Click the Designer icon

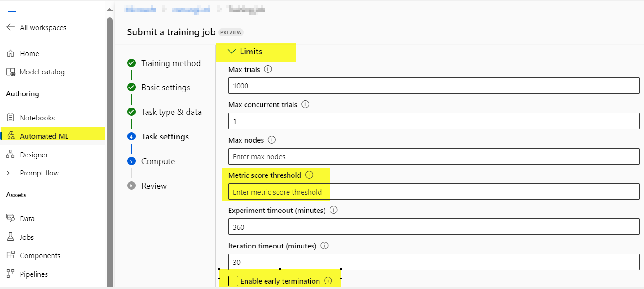pos(10,155)
